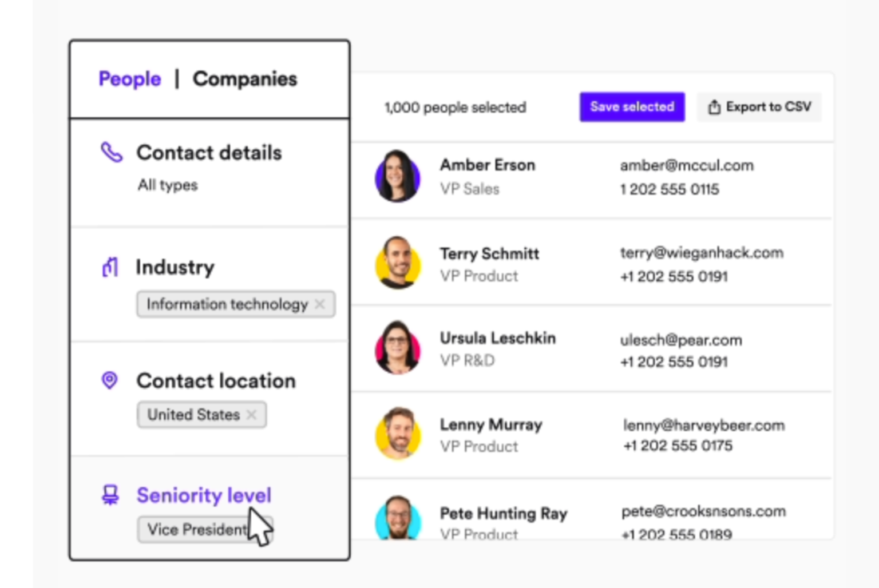Click the Seniority level chair icon

tap(110, 495)
